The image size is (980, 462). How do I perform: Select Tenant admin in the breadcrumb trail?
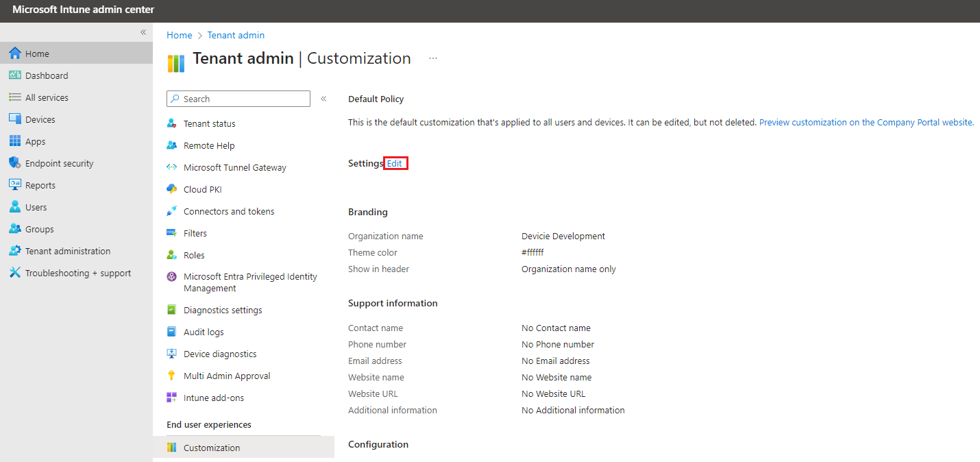[235, 34]
